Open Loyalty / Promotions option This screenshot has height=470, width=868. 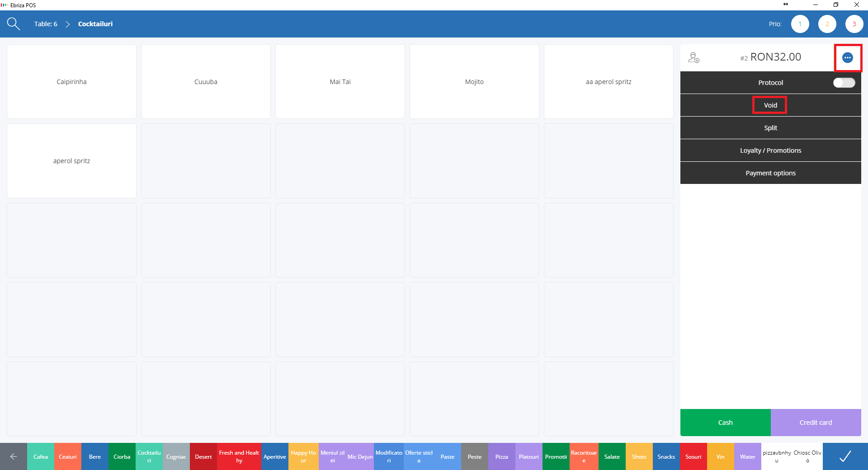770,150
